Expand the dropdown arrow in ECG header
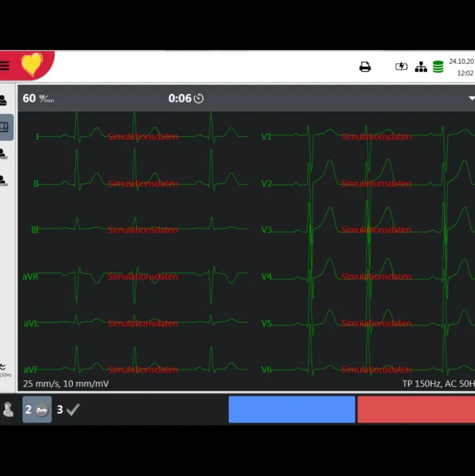The image size is (475, 476). tap(472, 98)
